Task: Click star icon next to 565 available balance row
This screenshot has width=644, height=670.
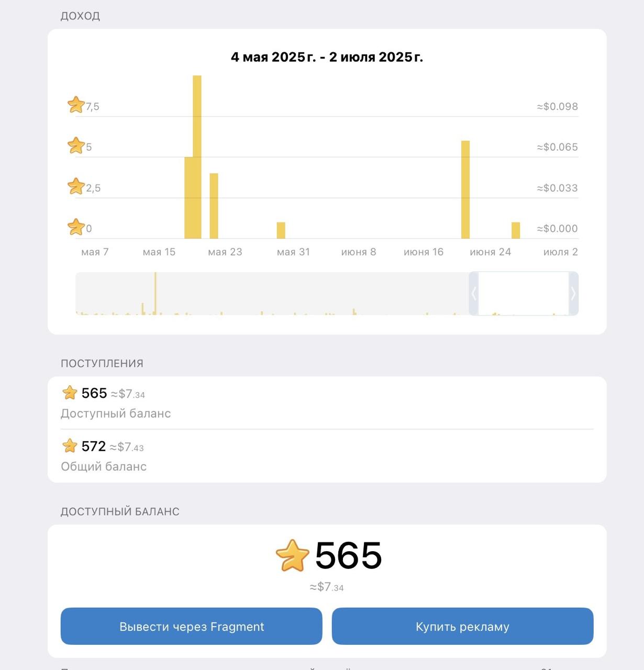Action: (70, 393)
